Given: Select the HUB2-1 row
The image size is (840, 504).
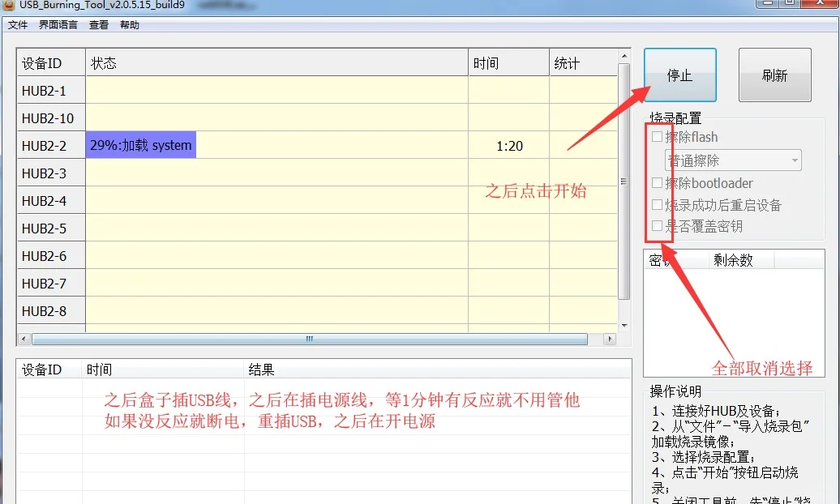Looking at the screenshot, I should [x=317, y=90].
